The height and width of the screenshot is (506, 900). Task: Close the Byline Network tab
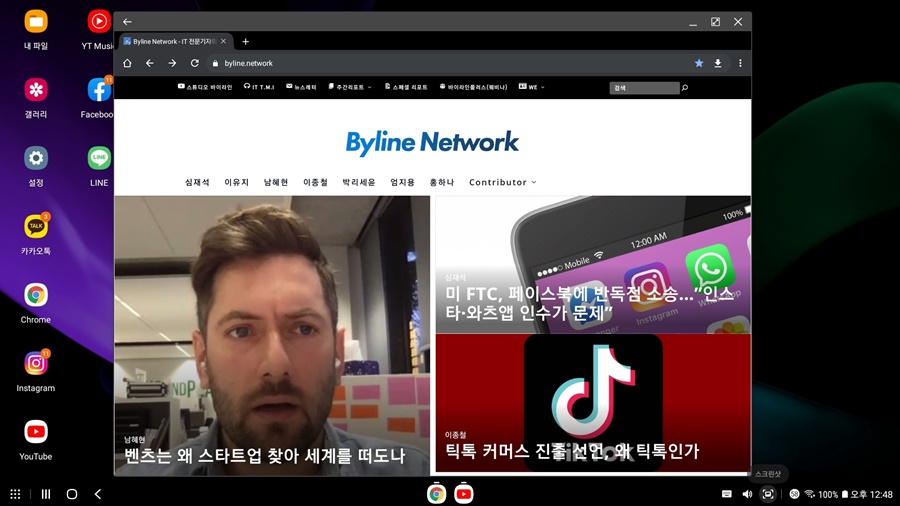click(223, 41)
